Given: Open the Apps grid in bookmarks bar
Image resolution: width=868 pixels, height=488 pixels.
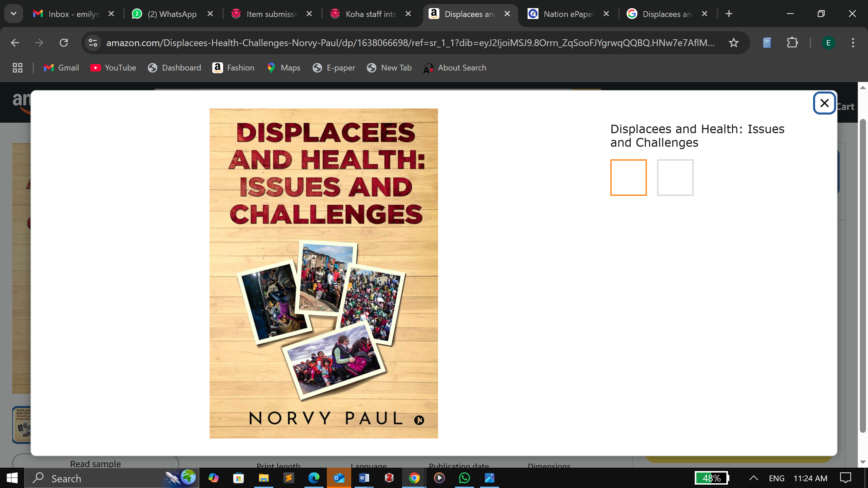Looking at the screenshot, I should point(18,68).
